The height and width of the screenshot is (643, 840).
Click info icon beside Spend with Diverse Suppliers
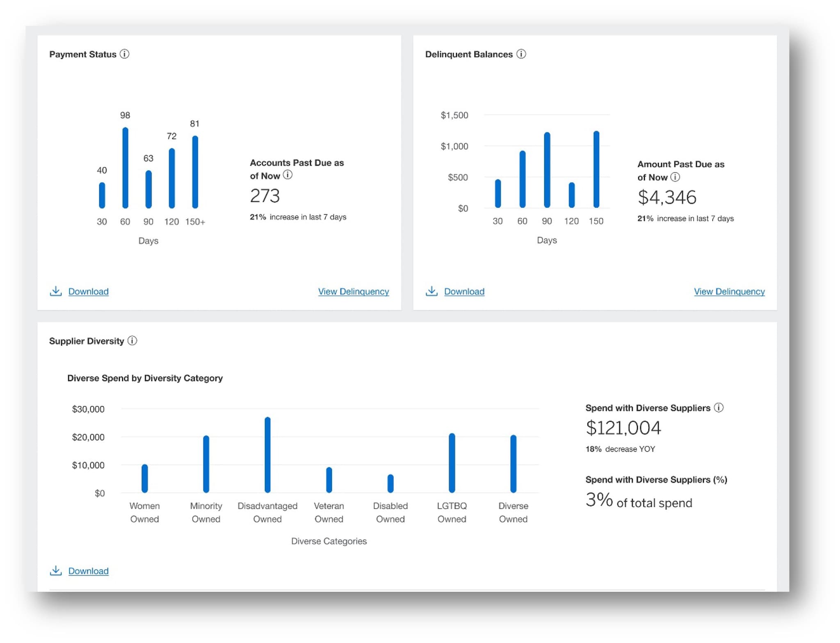(719, 407)
